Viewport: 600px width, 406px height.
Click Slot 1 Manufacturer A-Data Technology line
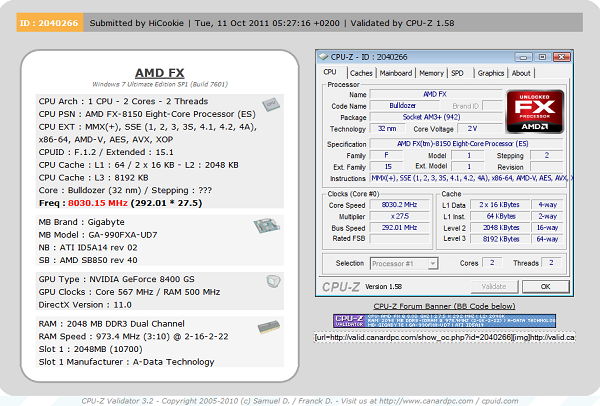click(x=126, y=362)
